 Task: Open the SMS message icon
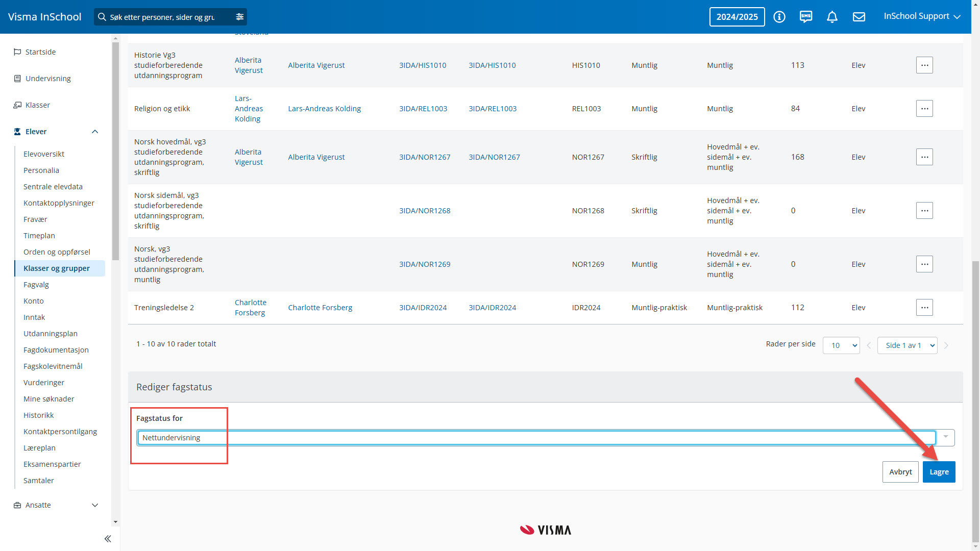(805, 17)
